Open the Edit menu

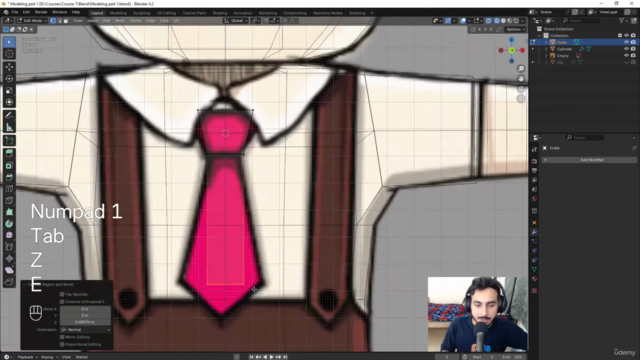(26, 12)
